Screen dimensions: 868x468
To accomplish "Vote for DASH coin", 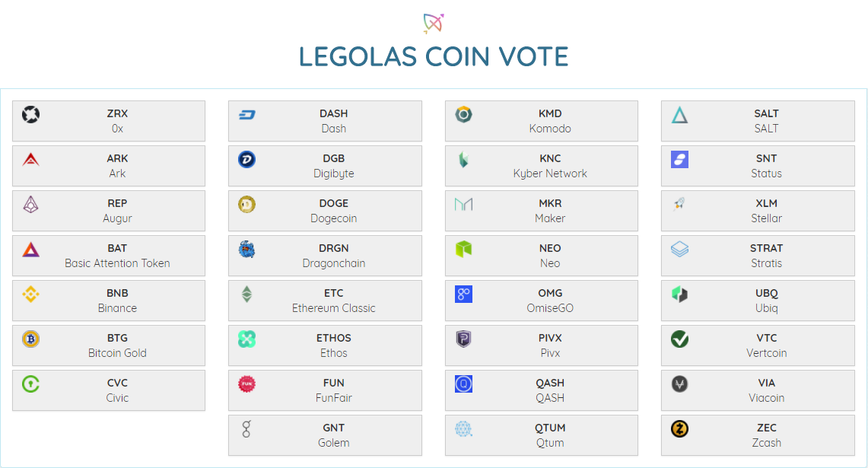I will [x=325, y=121].
